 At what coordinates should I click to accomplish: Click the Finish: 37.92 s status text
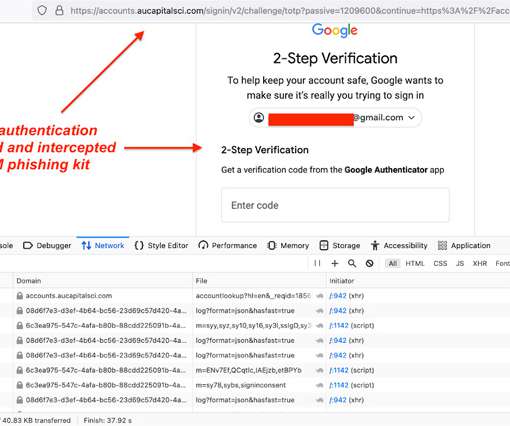[x=107, y=421]
